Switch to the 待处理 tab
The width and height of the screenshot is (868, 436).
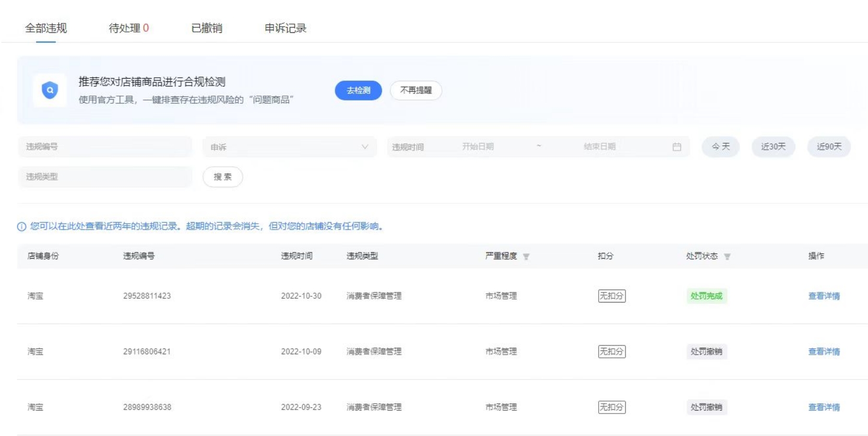[x=128, y=28]
